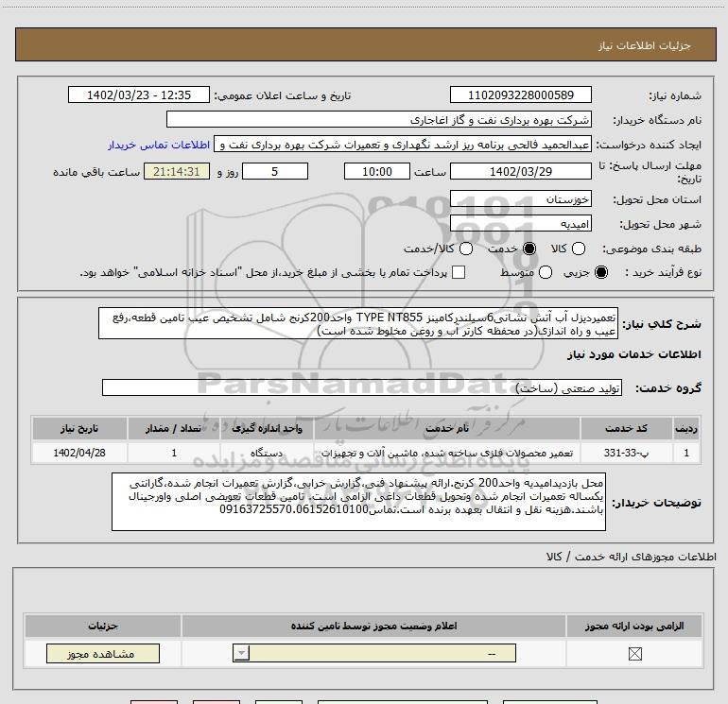Click the اعلام وضعیت مجوز header
Screen dimensions: 728x704
373,626
